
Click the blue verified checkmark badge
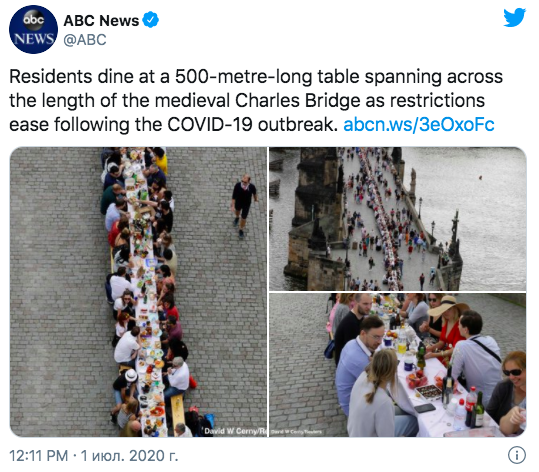point(151,20)
